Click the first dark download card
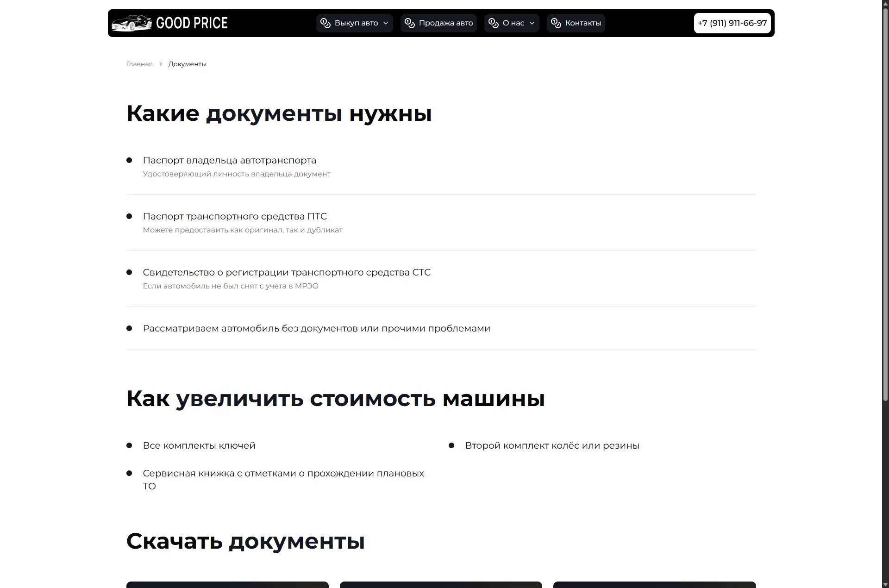Viewport: 889px width, 588px height. pyautogui.click(x=226, y=585)
